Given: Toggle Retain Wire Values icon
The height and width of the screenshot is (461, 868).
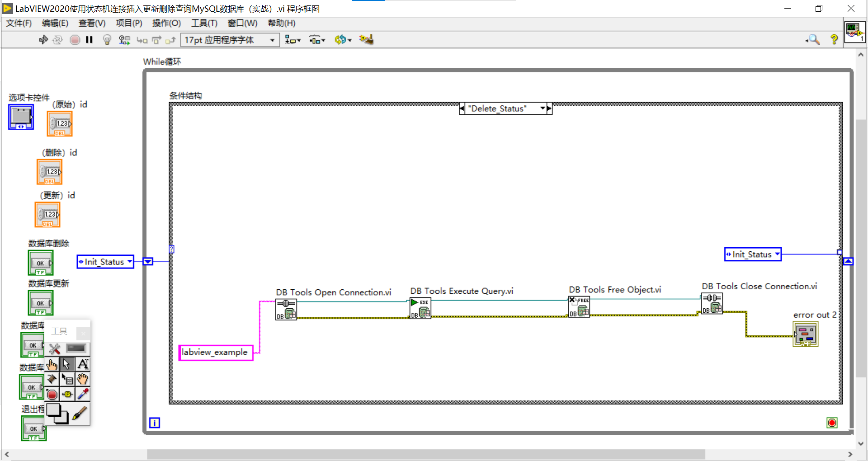Looking at the screenshot, I should (x=124, y=40).
